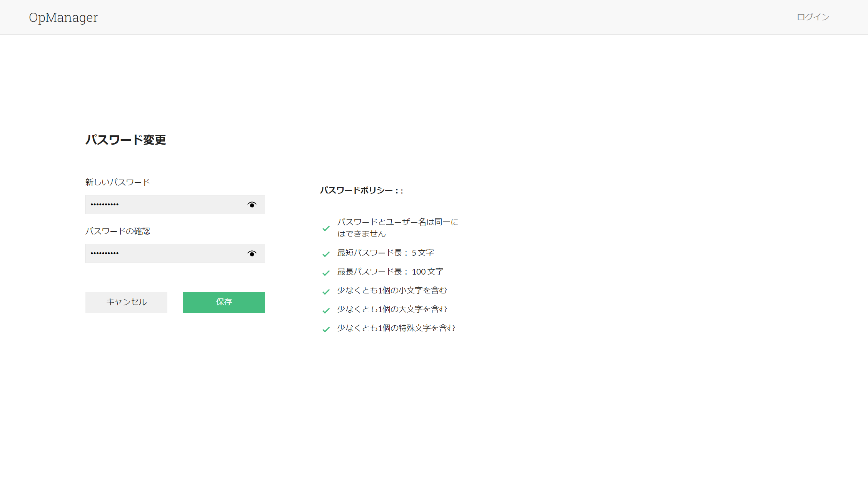This screenshot has height=488, width=868.
Task: Click checkmark beside special character rule
Action: click(326, 329)
